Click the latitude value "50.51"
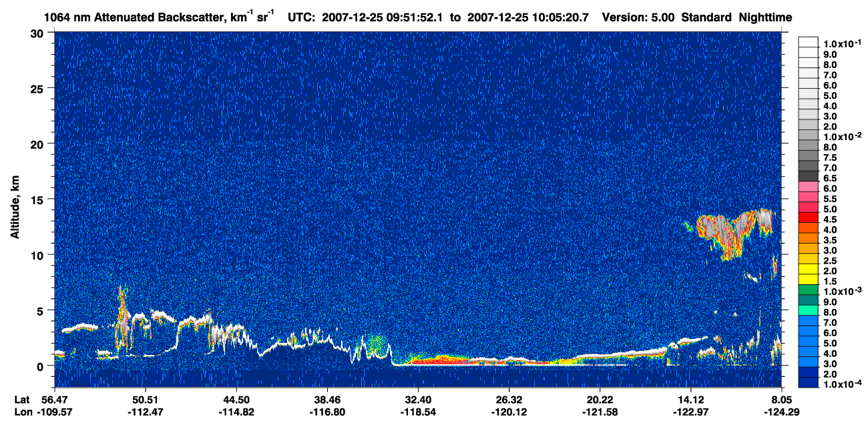 point(145,400)
